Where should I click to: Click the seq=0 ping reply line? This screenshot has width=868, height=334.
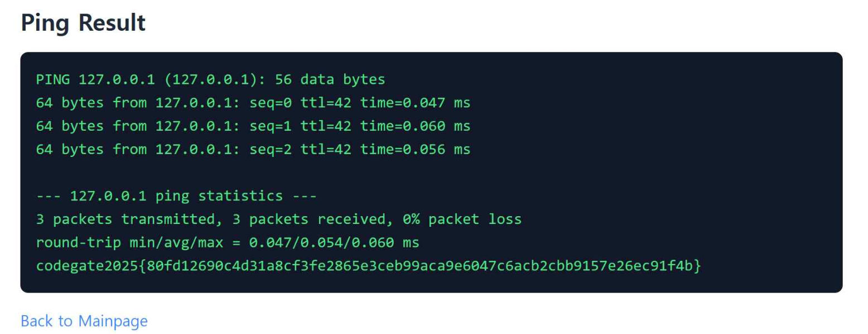(253, 103)
